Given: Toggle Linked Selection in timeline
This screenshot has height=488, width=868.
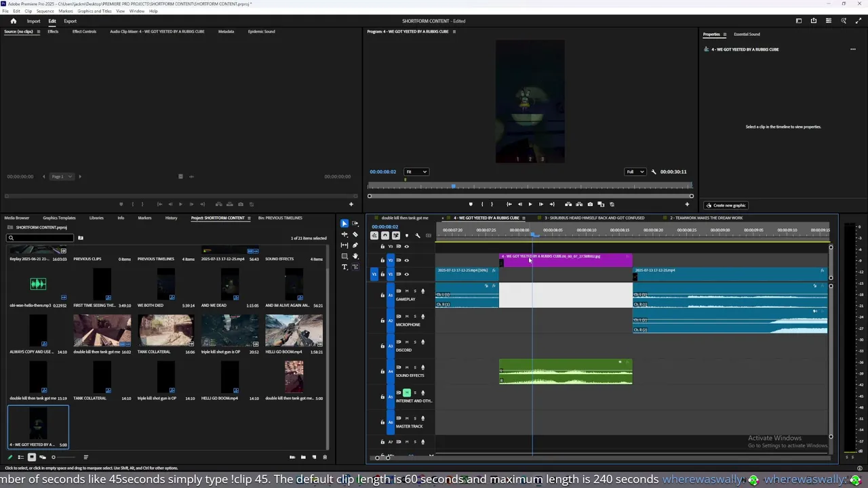Looking at the screenshot, I should 396,236.
